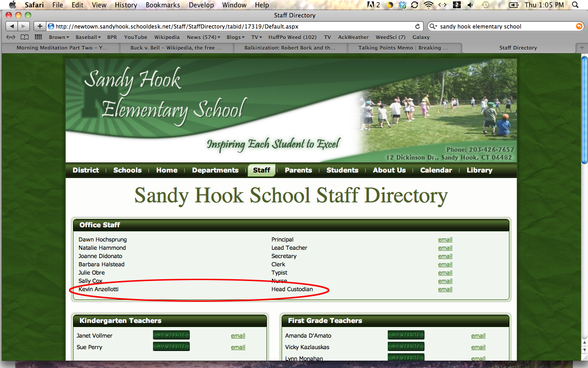Click email link for Dawn Hochsprung
The image size is (588, 368).
(445, 240)
